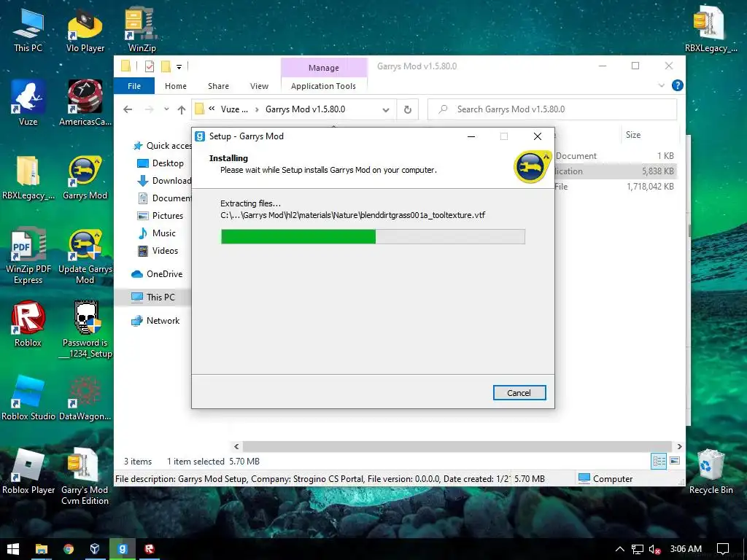The width and height of the screenshot is (747, 560).
Task: Open the action center notifications
Action: pyautogui.click(x=723, y=549)
